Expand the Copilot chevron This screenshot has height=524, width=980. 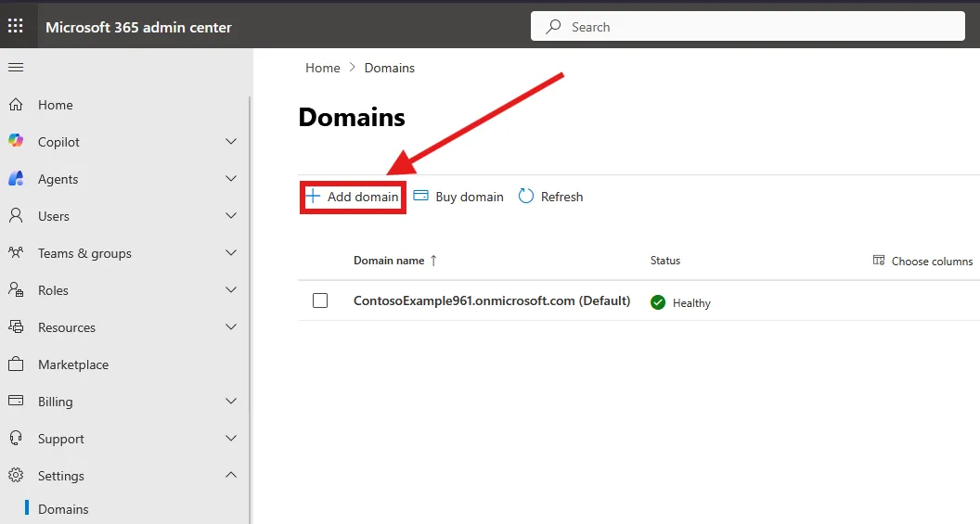pos(231,141)
